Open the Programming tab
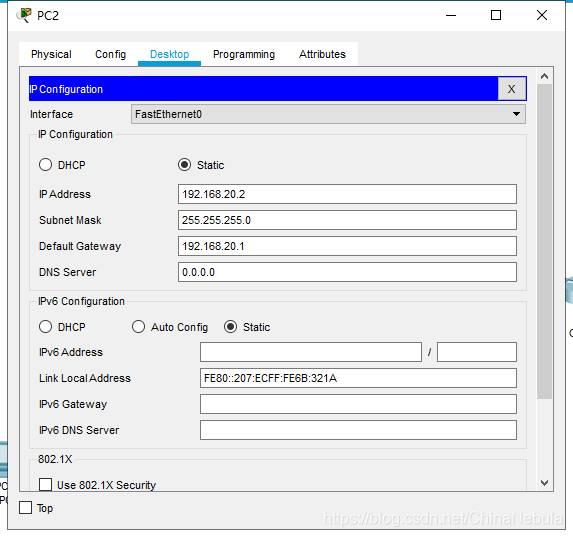 [x=244, y=54]
